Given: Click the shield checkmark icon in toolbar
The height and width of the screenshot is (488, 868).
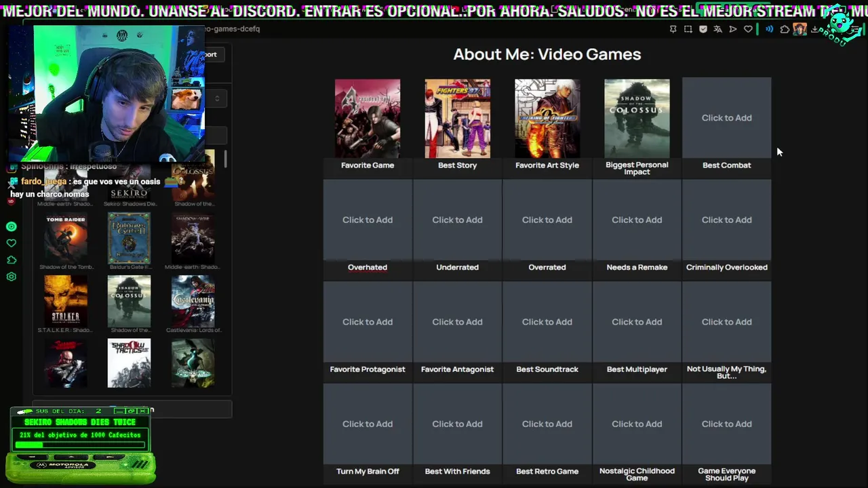Looking at the screenshot, I should point(703,29).
